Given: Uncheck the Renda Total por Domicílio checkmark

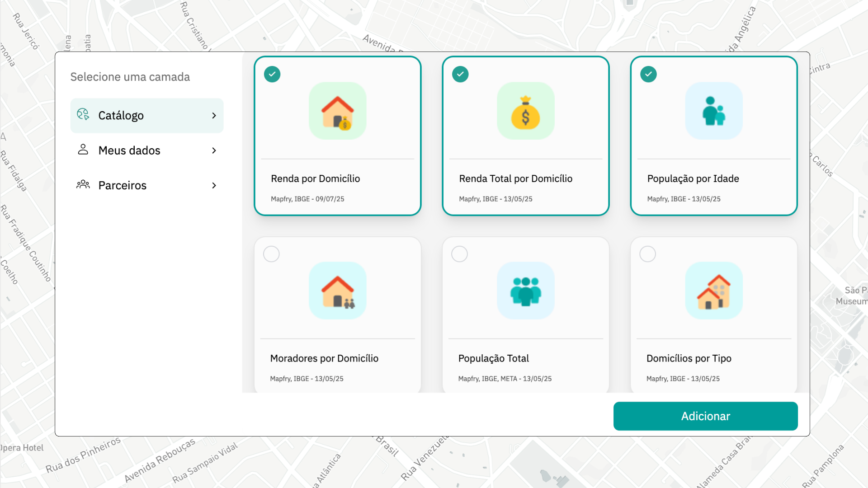Looking at the screenshot, I should 460,74.
